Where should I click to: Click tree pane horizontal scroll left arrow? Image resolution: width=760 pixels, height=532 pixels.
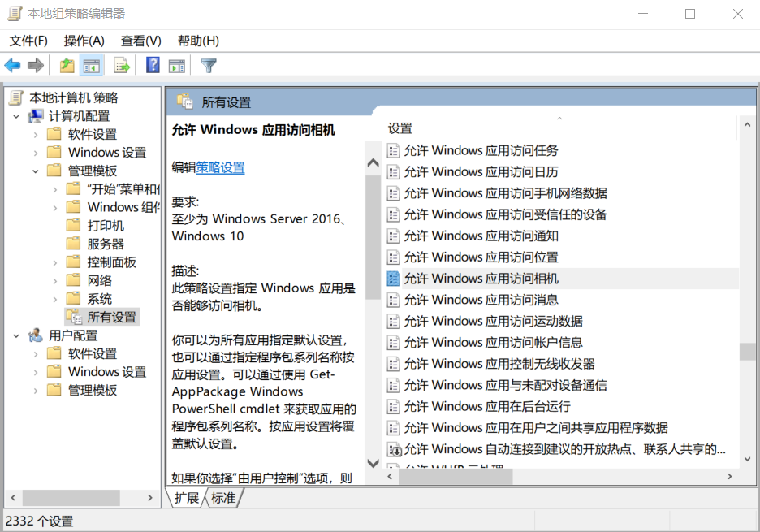(14, 498)
